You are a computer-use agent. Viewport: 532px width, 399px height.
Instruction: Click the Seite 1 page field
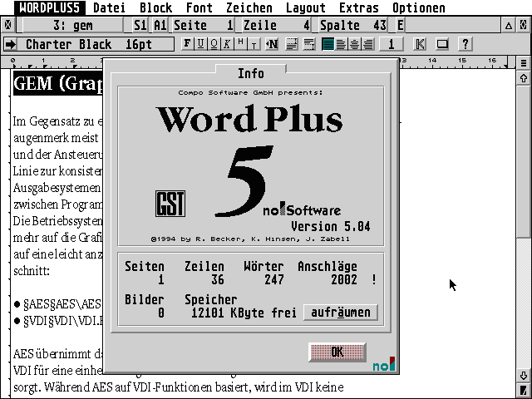click(x=204, y=25)
